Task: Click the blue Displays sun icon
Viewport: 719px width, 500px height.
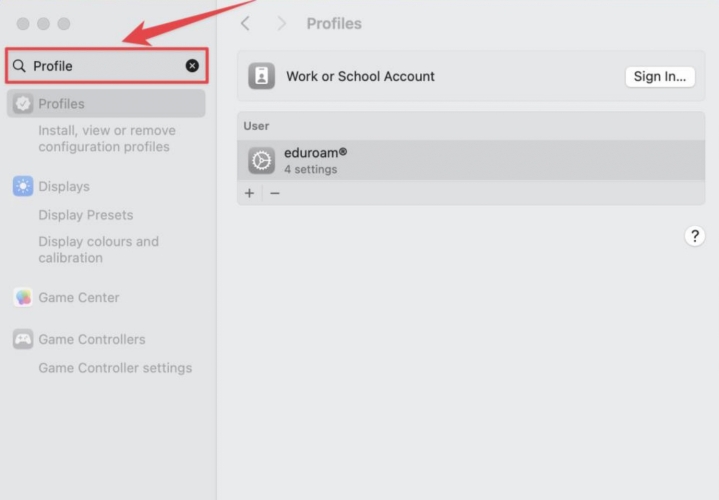Action: 23,186
